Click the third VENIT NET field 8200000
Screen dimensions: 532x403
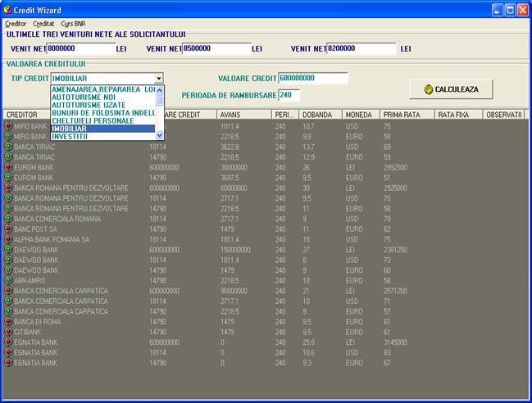(x=361, y=48)
